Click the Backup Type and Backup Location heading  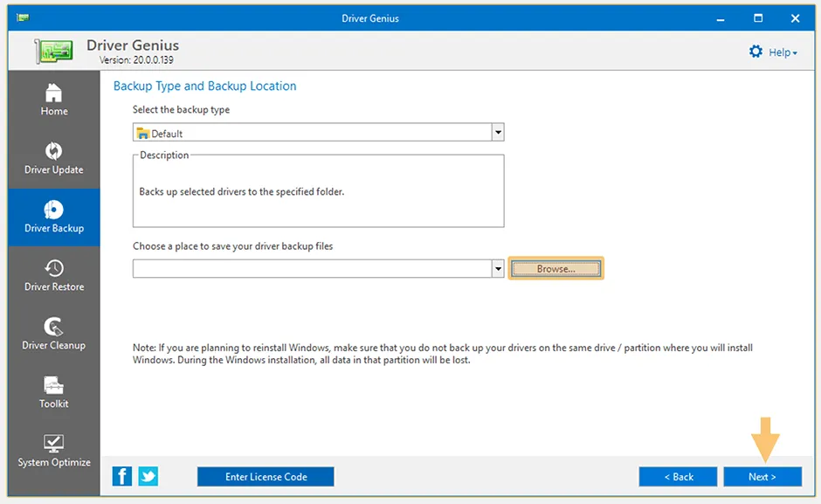(x=204, y=86)
